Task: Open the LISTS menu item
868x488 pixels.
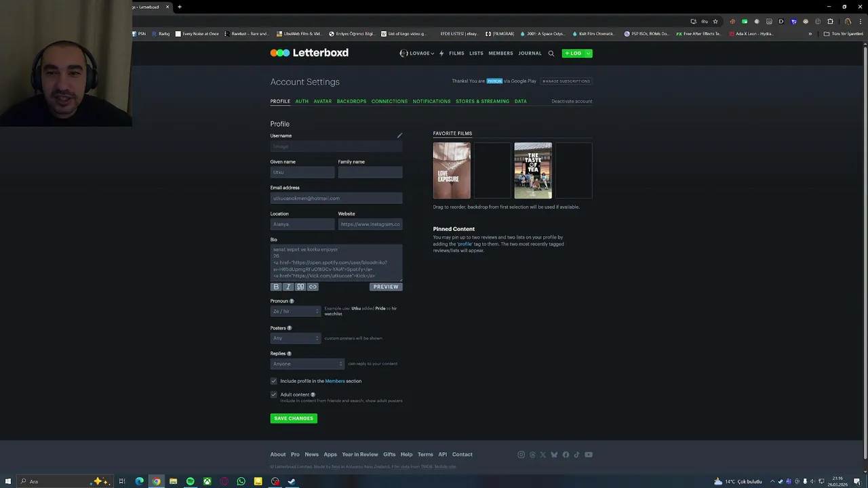Action: tap(476, 53)
